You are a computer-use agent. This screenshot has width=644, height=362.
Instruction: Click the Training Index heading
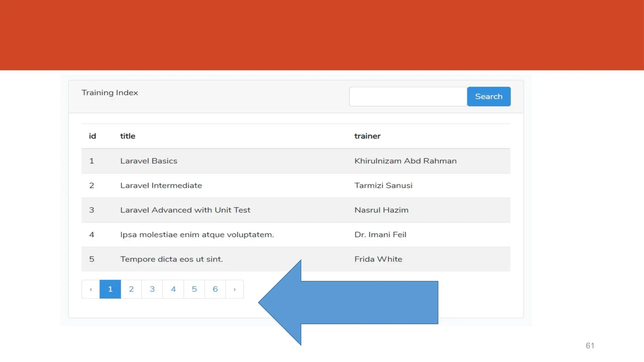110,93
